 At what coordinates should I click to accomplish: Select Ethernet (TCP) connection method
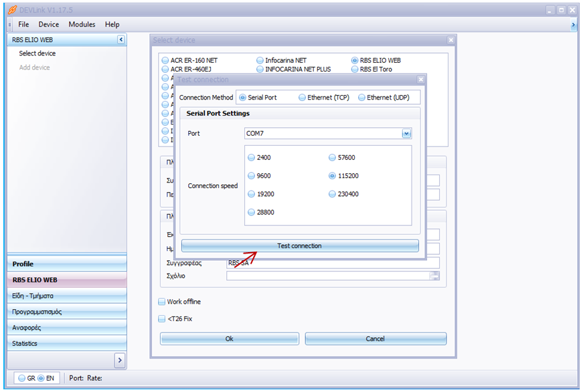point(303,98)
